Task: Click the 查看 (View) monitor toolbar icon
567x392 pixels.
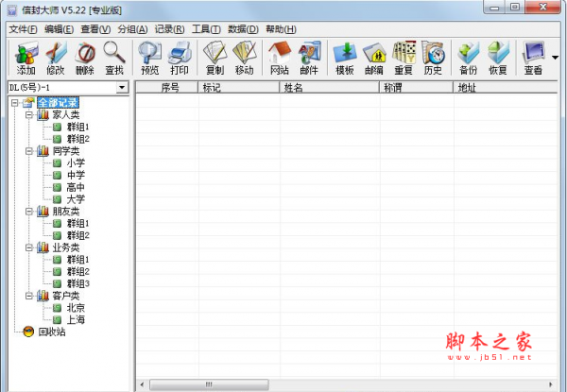Action: pos(533,58)
